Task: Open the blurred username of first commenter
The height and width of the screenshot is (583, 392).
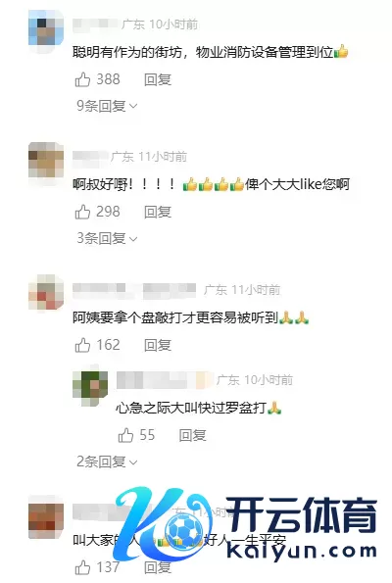Action: point(96,24)
